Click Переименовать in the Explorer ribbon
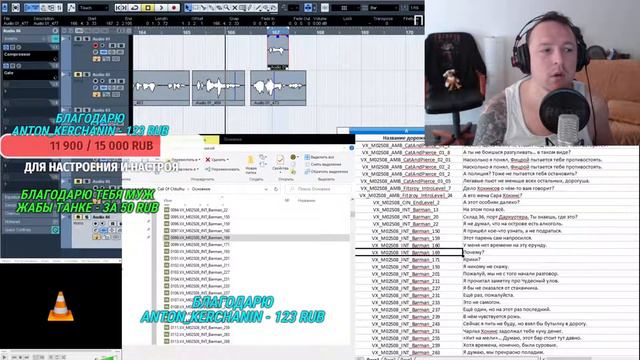Screen dimensions: 640x360 click(x=222, y=169)
